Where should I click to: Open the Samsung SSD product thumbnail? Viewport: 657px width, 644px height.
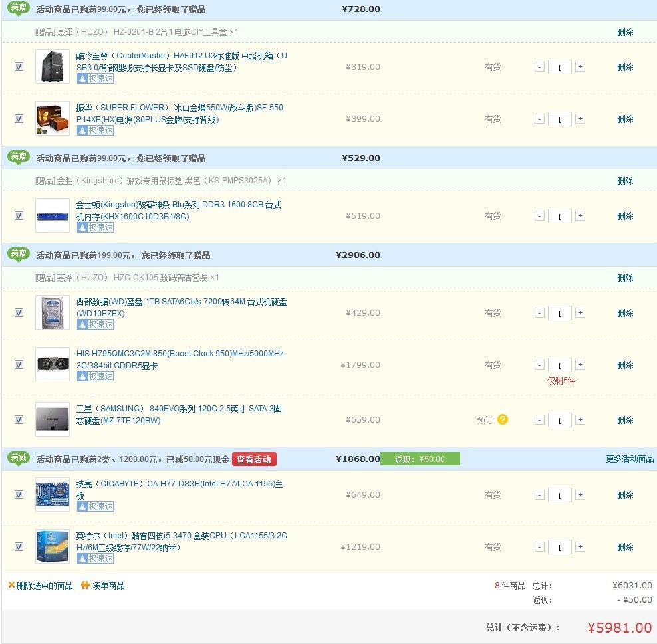tap(53, 419)
